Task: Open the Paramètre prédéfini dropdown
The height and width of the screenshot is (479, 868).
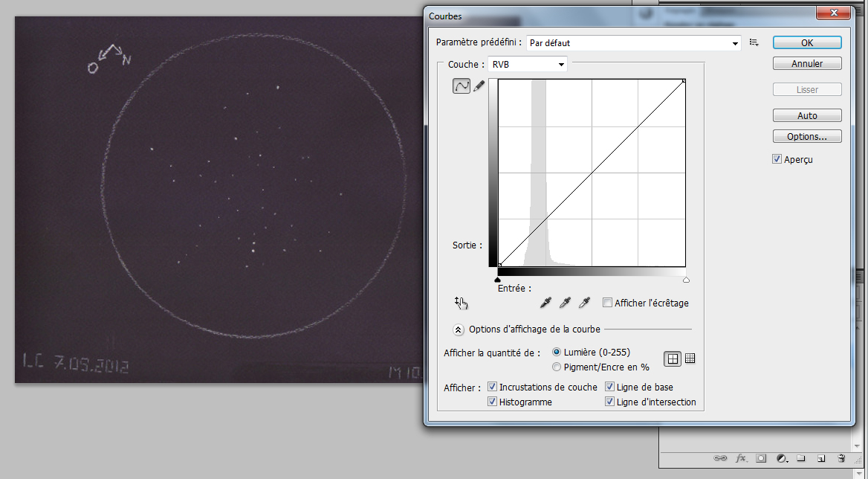Action: tap(634, 42)
